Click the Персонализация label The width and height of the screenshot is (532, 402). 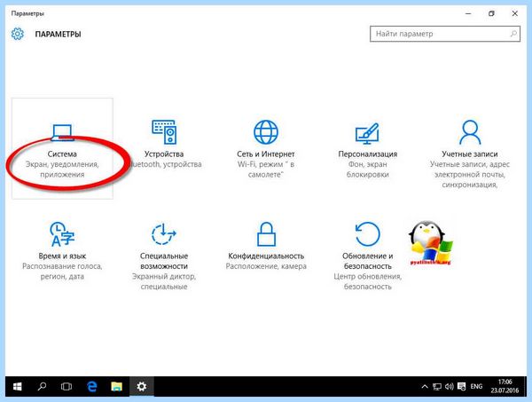(367, 154)
